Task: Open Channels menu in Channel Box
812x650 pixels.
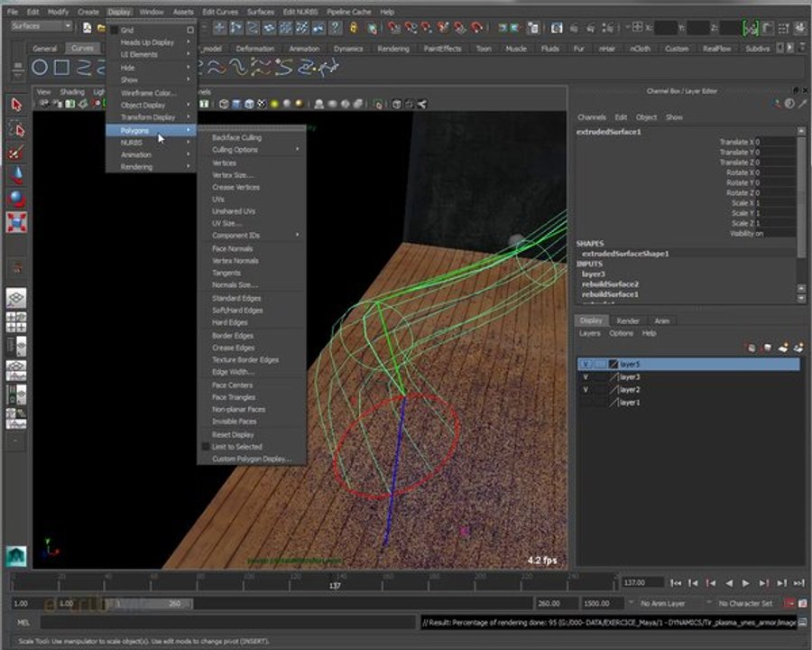Action: (591, 117)
